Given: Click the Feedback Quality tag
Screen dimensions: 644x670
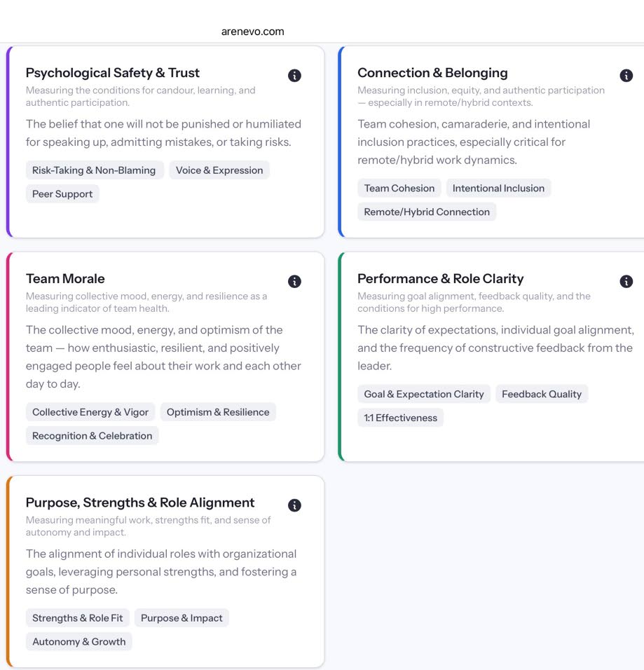Looking at the screenshot, I should pos(542,394).
